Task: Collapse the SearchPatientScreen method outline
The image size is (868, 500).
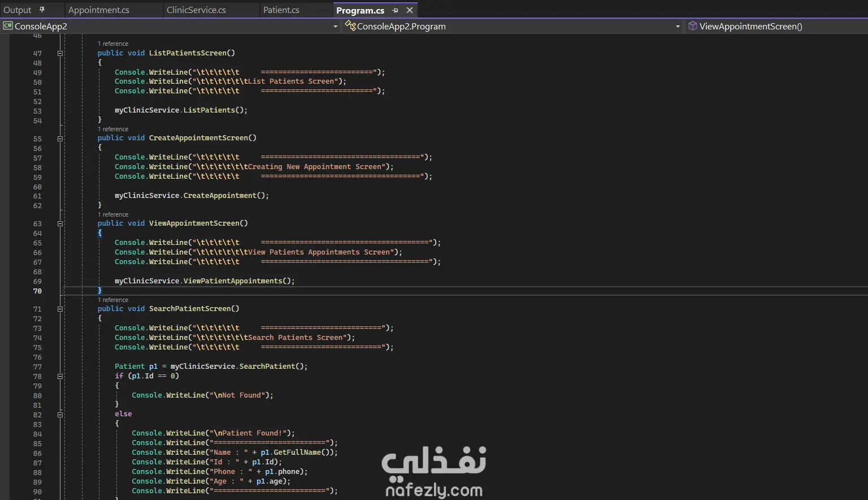Action: (60, 309)
